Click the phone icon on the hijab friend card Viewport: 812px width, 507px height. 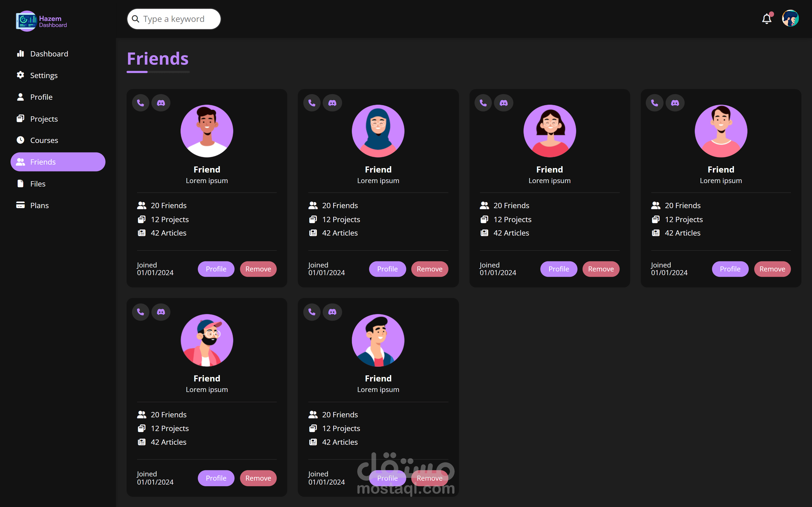click(312, 103)
